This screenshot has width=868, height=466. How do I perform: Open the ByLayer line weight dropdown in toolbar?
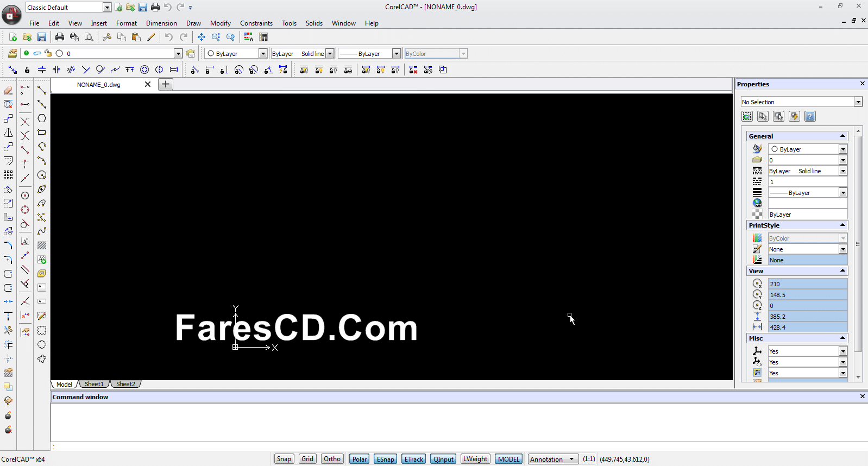(397, 53)
